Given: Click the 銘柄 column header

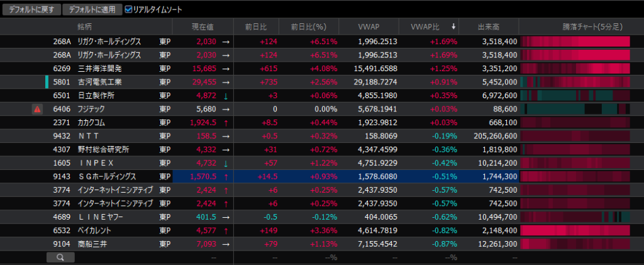Looking at the screenshot, I should (x=84, y=27).
